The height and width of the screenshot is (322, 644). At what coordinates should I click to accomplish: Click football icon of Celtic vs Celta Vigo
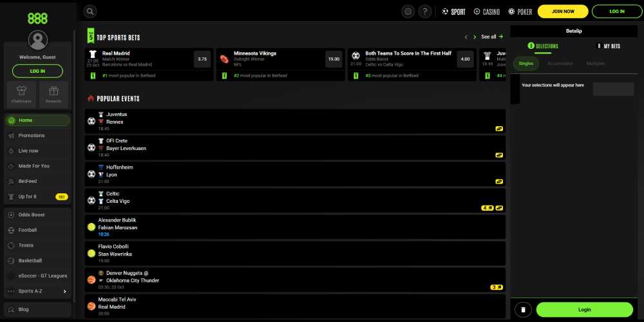(x=91, y=200)
